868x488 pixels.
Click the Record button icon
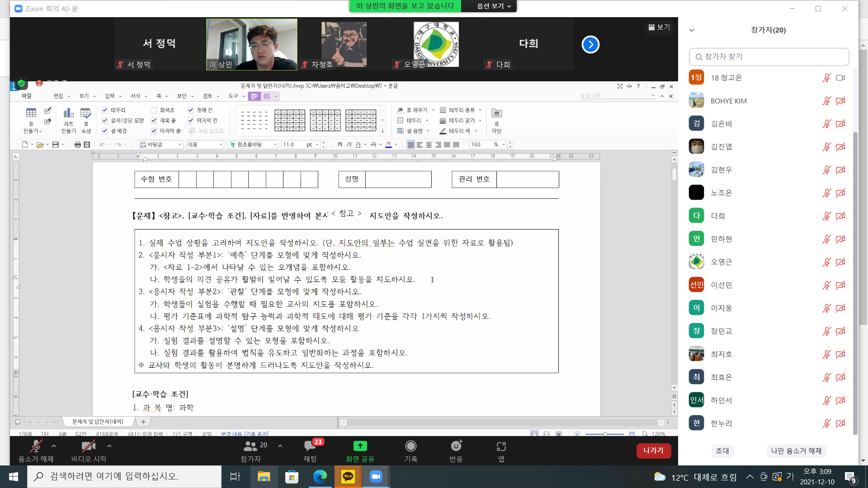(x=410, y=446)
